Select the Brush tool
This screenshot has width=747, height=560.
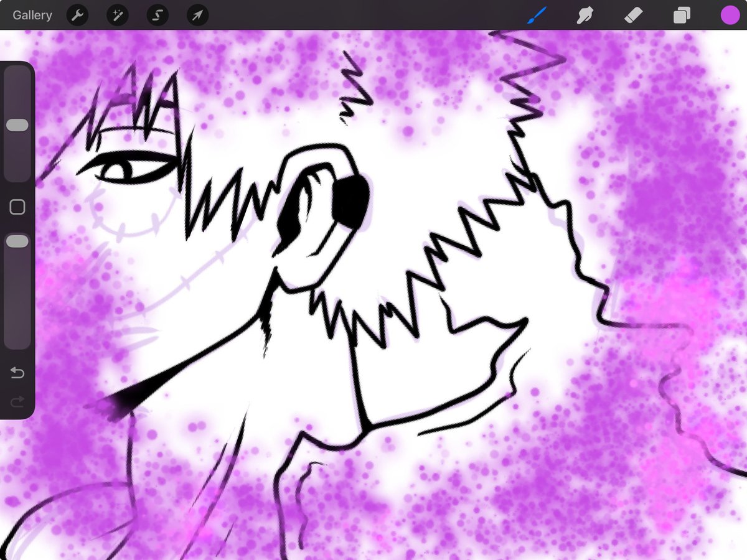click(x=536, y=15)
